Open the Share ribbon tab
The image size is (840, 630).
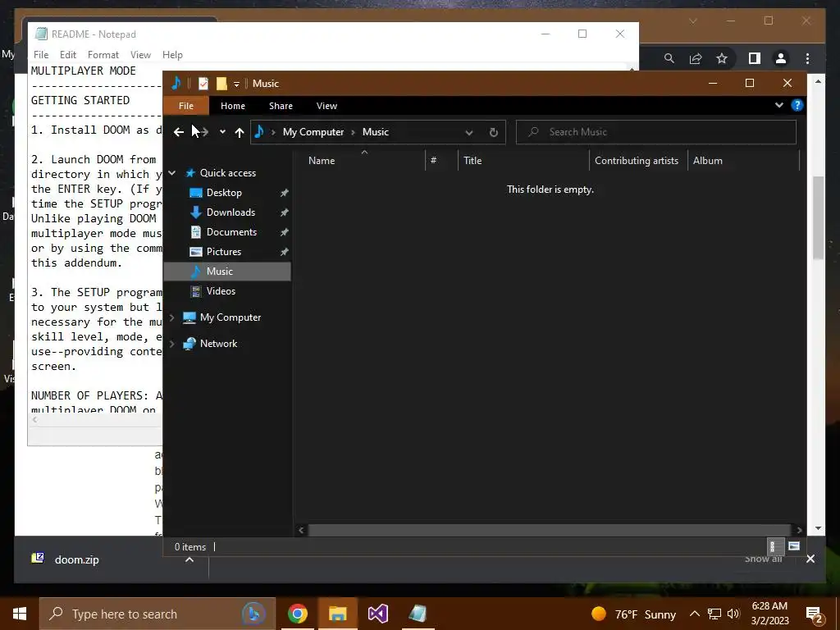(281, 106)
